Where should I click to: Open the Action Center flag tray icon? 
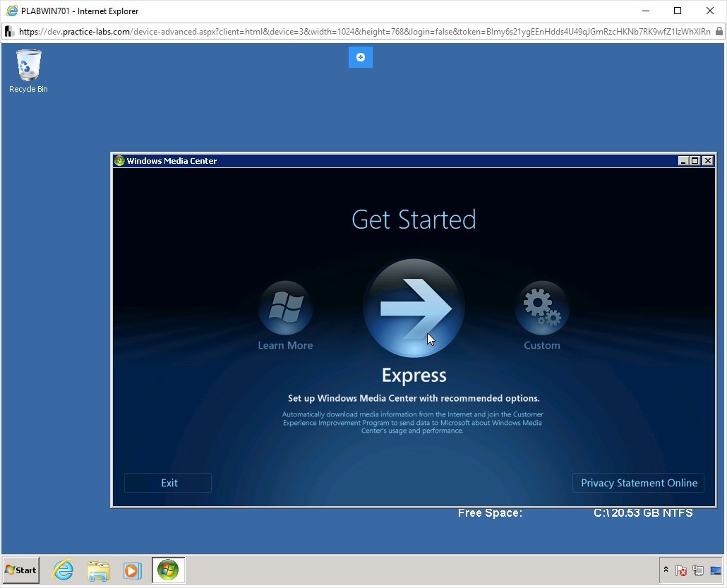pos(680,570)
